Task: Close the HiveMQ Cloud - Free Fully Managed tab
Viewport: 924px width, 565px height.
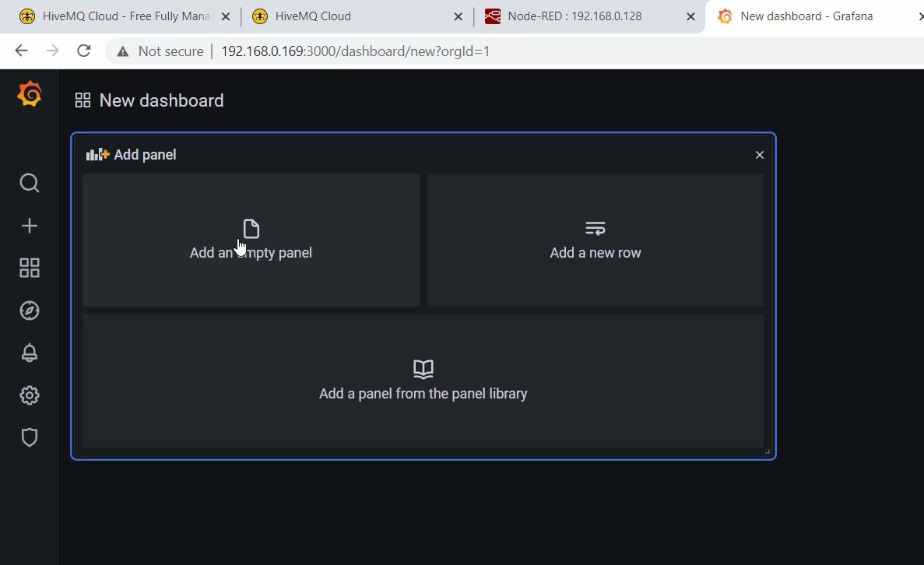Action: [226, 17]
